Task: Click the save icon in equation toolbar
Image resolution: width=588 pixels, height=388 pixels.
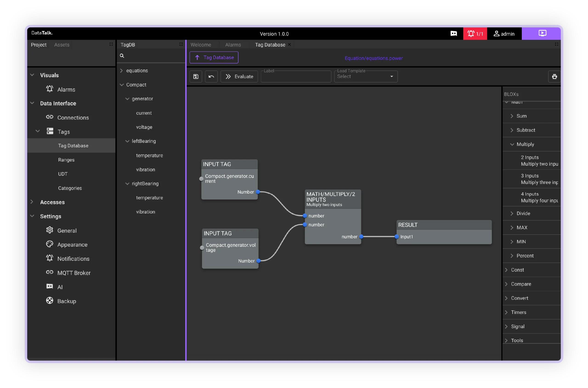Action: pyautogui.click(x=196, y=76)
